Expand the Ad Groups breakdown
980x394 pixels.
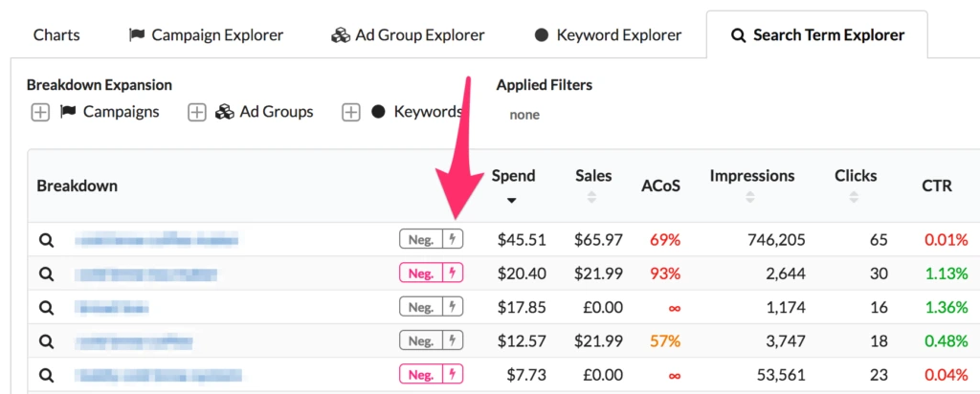click(x=196, y=112)
